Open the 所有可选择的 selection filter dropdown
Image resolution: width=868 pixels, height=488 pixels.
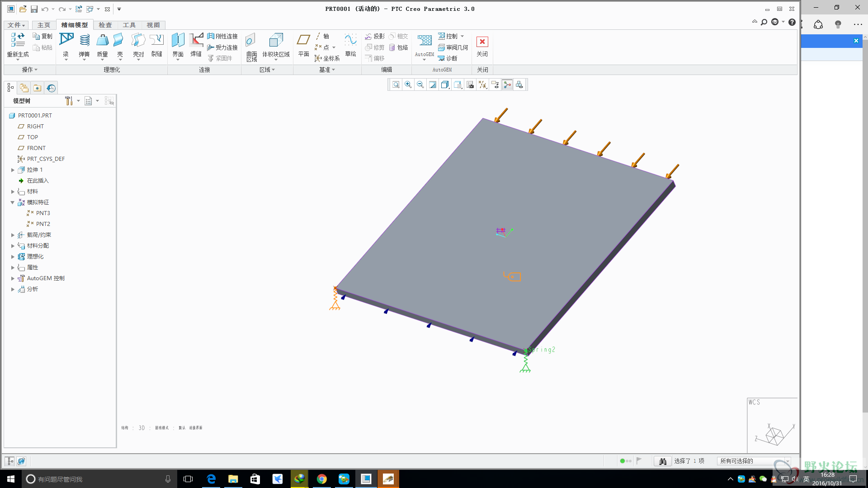click(754, 461)
